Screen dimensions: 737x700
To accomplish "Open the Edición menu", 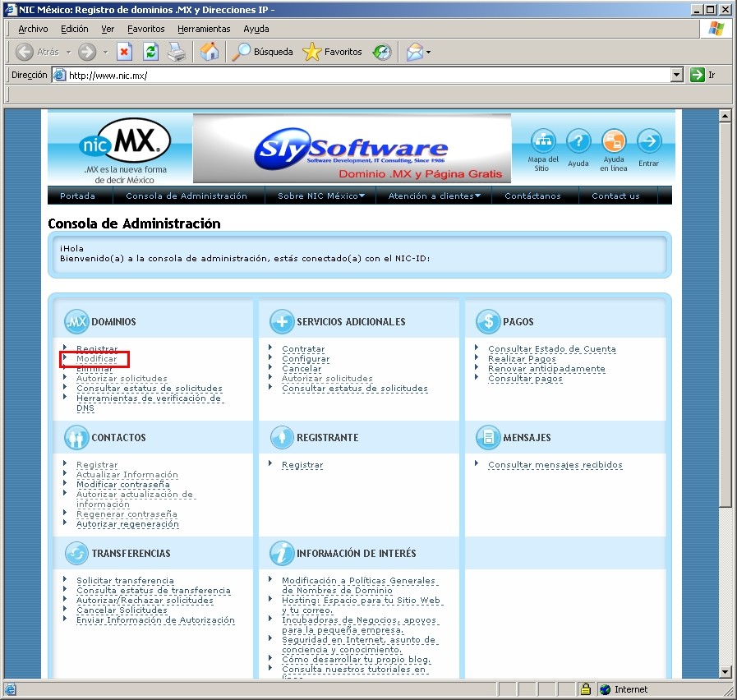I will (x=74, y=29).
